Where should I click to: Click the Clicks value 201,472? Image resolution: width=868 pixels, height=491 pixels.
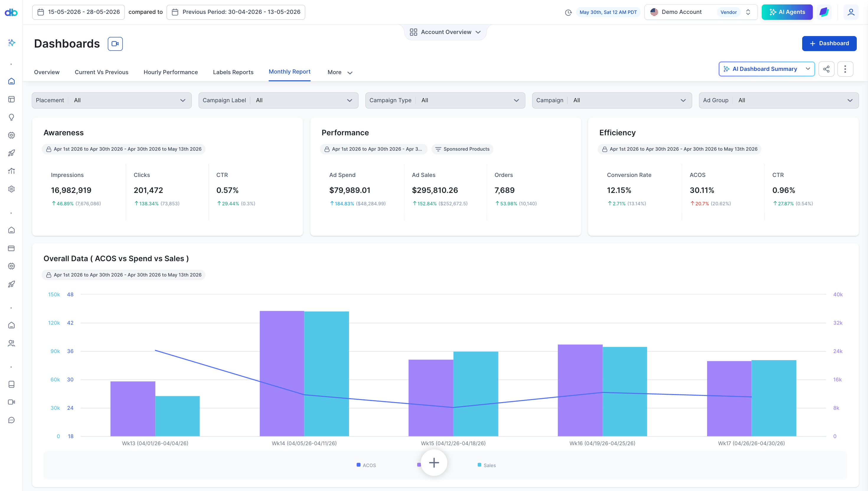pos(148,190)
